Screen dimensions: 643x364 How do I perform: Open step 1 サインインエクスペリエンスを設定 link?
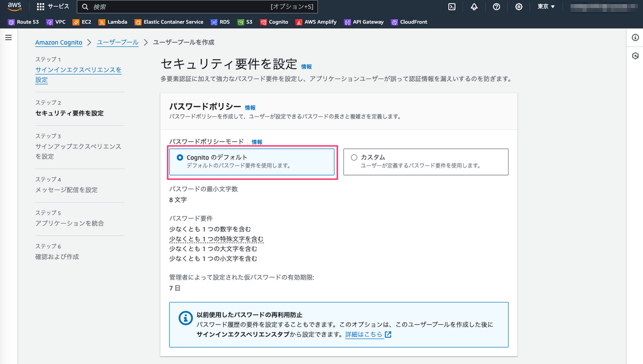(x=78, y=75)
